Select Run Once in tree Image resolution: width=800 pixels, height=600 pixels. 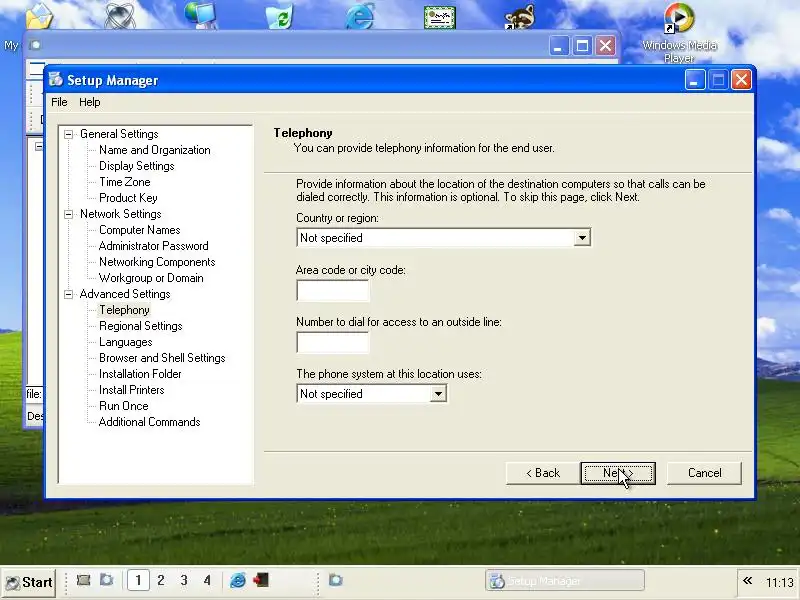123,406
